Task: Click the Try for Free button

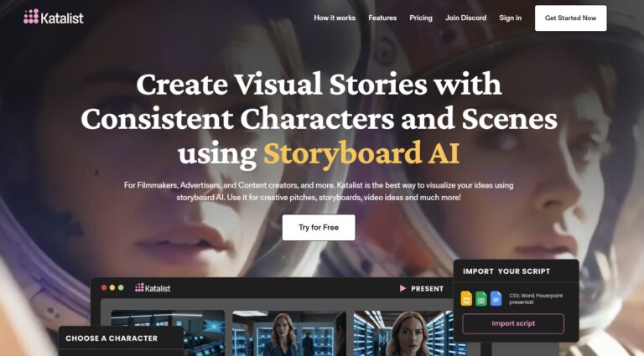Action: [319, 227]
